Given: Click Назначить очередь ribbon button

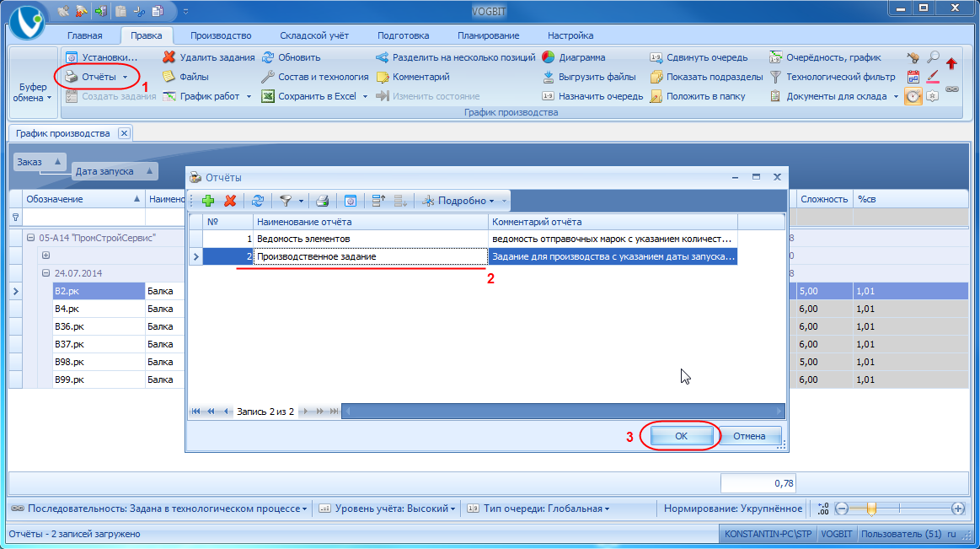Looking at the screenshot, I should 592,96.
